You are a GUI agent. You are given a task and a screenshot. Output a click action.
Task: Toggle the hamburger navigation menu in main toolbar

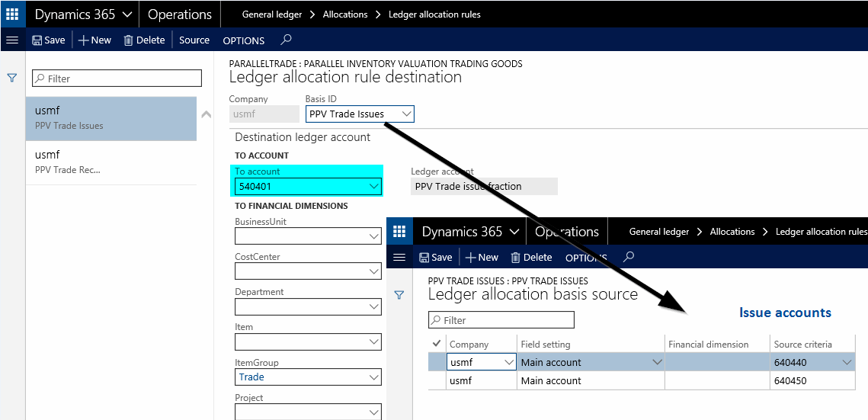12,40
